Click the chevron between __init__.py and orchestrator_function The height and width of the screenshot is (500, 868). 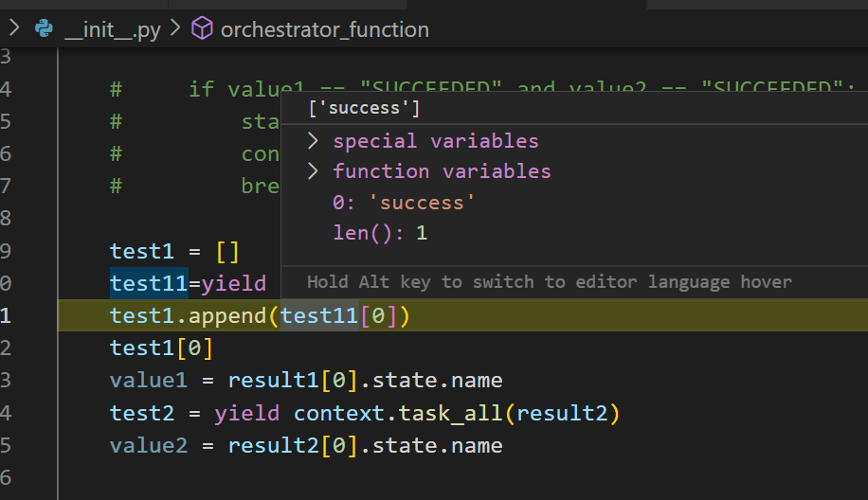tap(175, 27)
